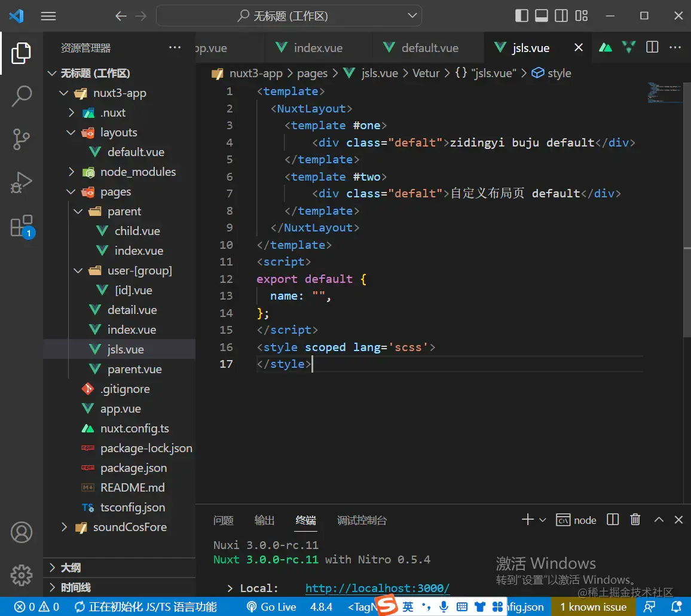Switch to the Output panel tab
Viewport: 691px width, 616px height.
click(x=264, y=520)
